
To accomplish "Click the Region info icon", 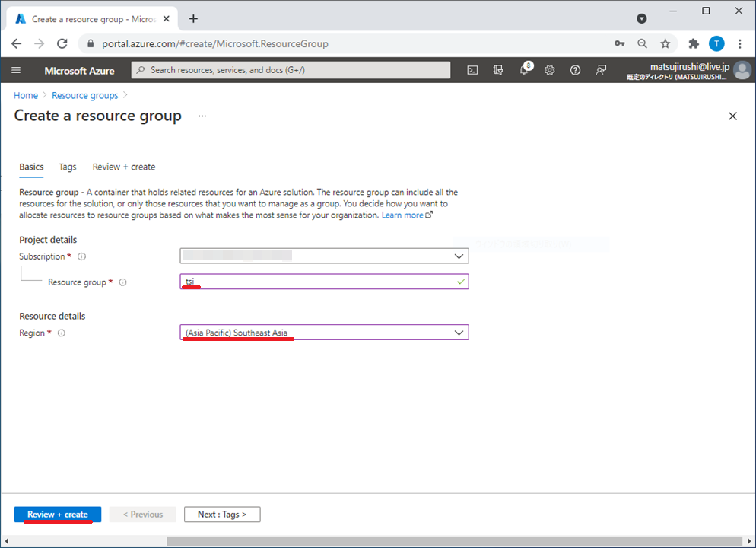I will click(62, 333).
